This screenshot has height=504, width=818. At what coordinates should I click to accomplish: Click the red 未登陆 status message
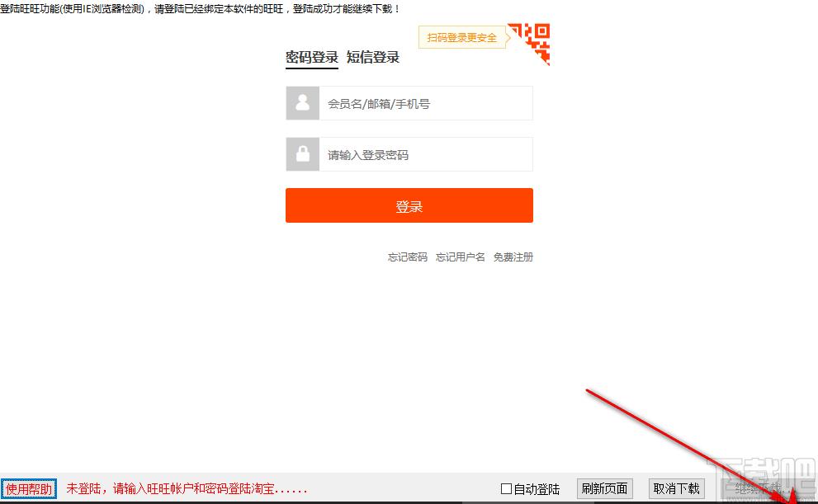187,489
